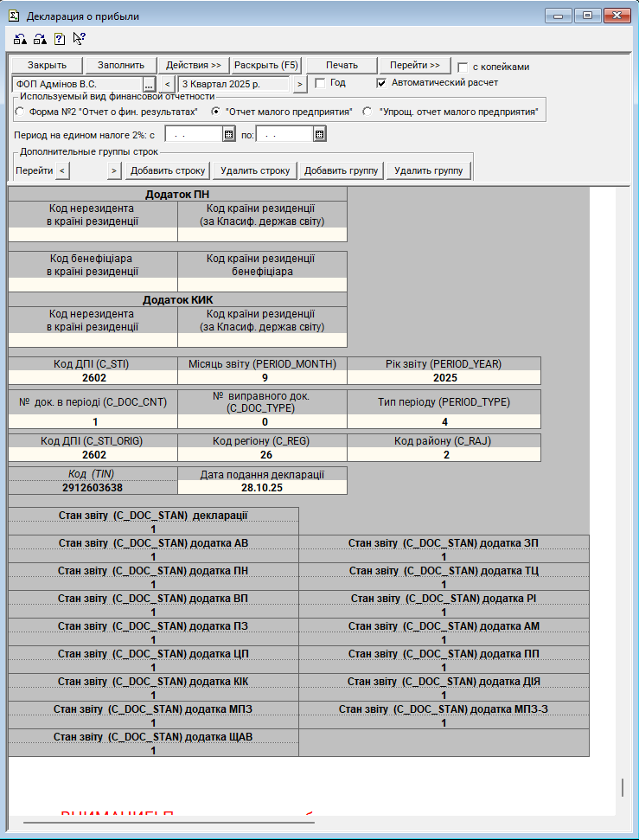Screen dimensions: 639x840
Task: Click the 'Дата подання декларації' field value
Action: pos(262,488)
